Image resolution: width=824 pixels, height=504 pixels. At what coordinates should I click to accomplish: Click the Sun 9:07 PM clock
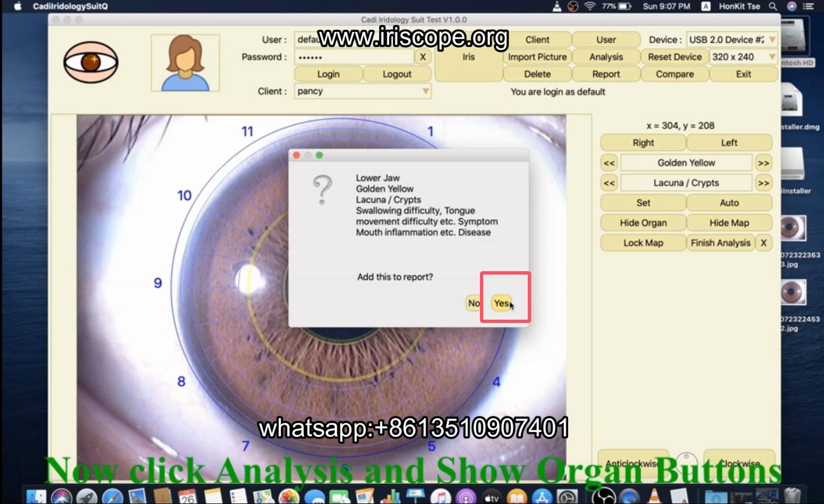pyautogui.click(x=666, y=6)
